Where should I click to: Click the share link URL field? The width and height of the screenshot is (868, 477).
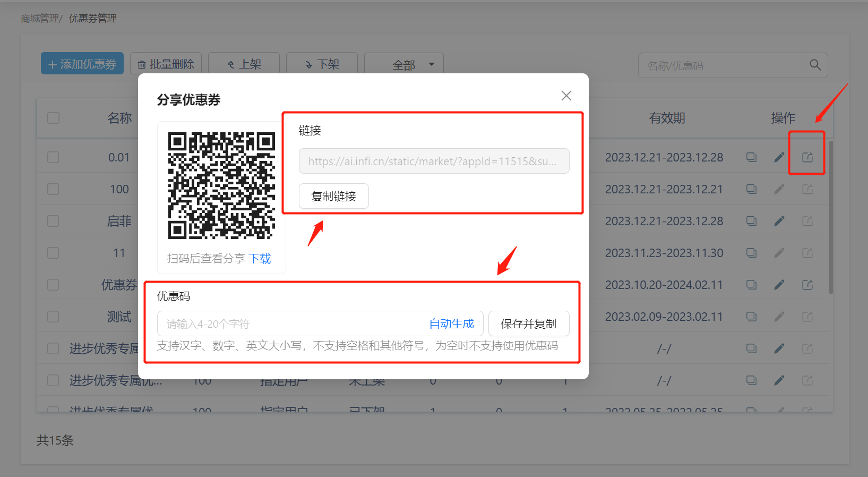click(434, 161)
